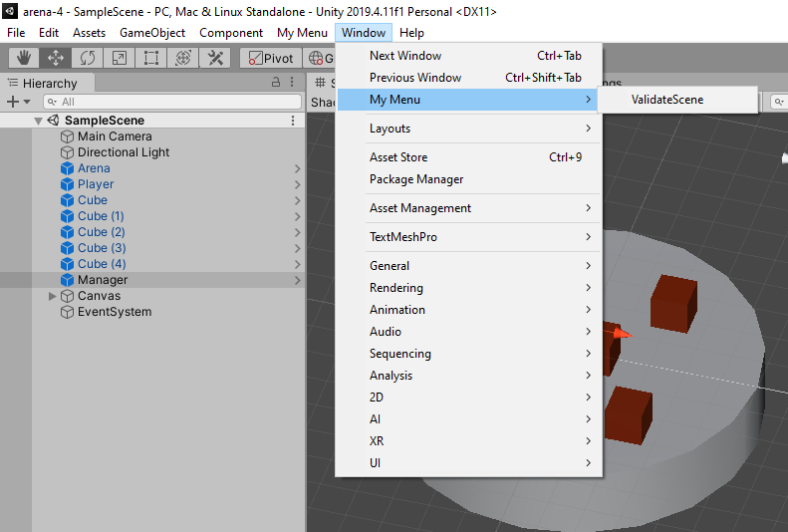Screen dimensions: 788x532
Task: Open the Help menu
Action: (x=411, y=33)
